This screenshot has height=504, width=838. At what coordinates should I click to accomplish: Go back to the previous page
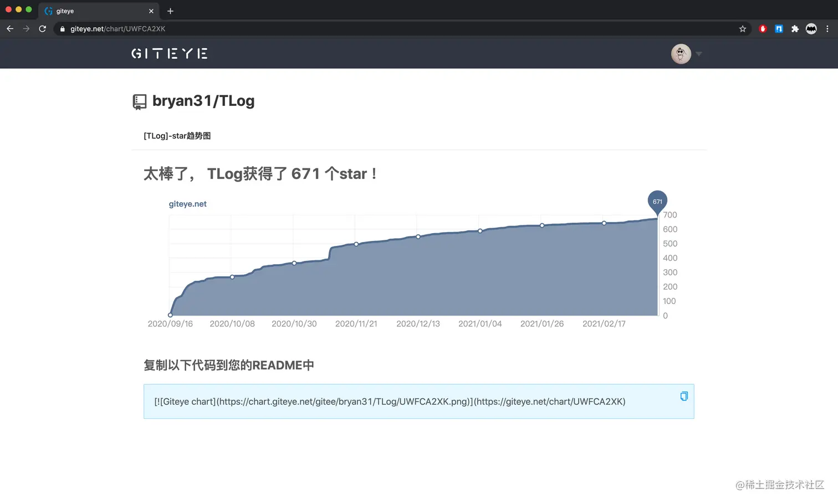click(10, 29)
